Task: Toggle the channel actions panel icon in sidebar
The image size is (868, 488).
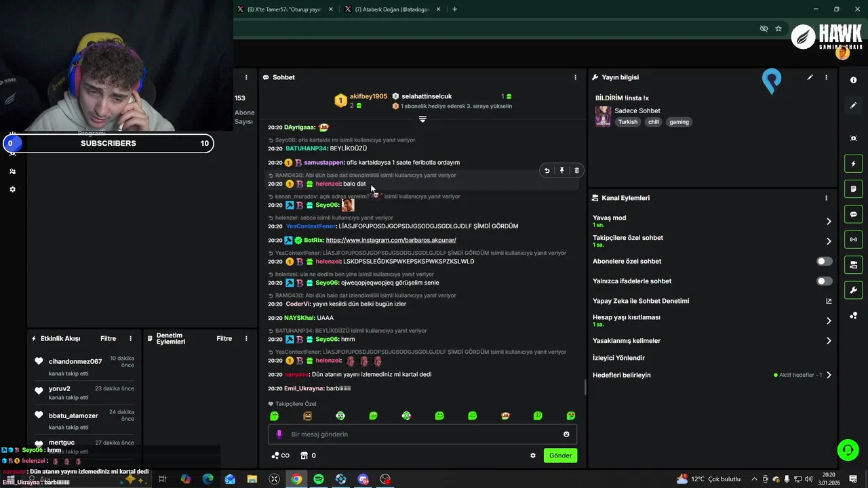Action: [853, 264]
